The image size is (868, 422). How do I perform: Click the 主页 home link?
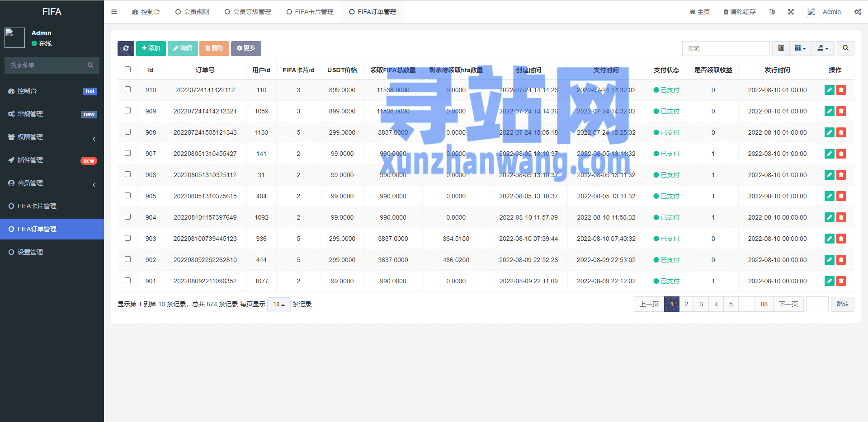click(x=700, y=12)
